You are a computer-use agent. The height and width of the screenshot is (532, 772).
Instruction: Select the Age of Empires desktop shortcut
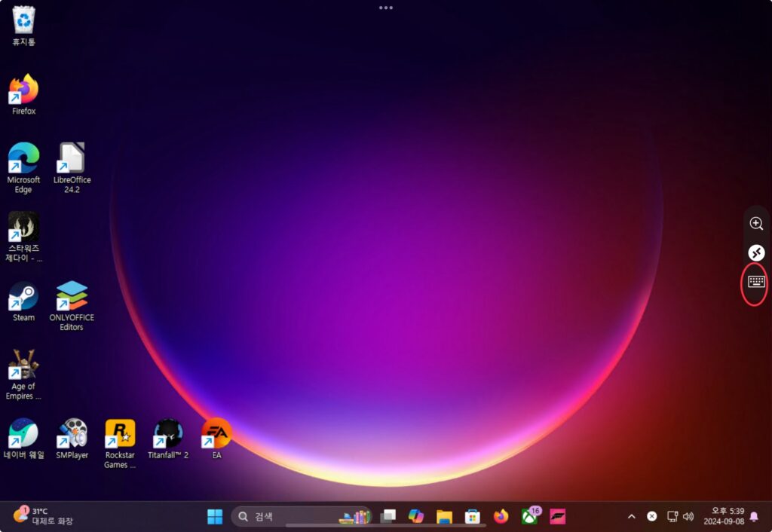point(23,374)
